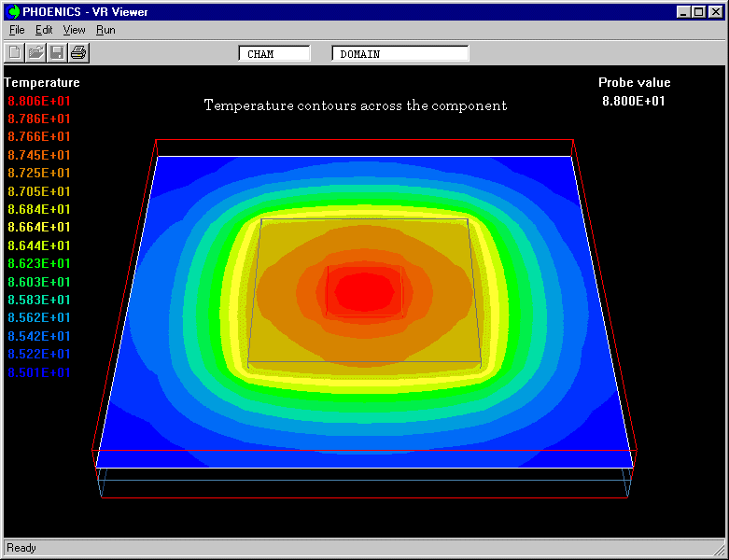Click the plot title about temperature contours
729x560 pixels.
pos(356,105)
